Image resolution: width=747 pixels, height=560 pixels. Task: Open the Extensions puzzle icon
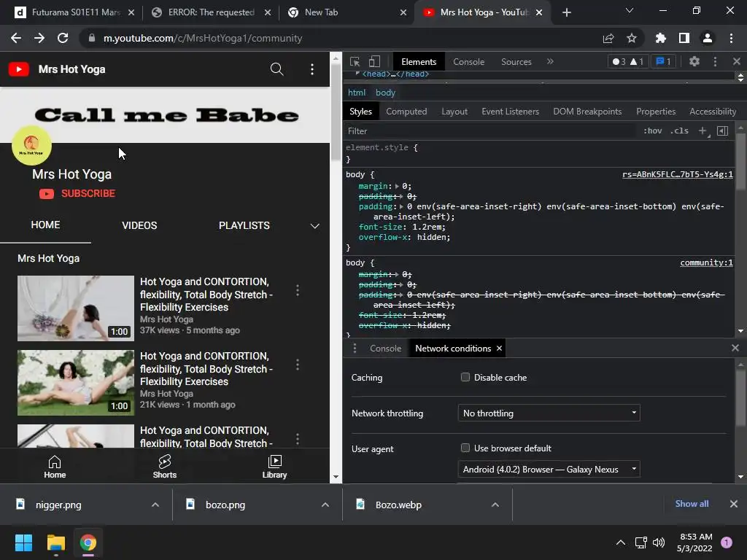[x=661, y=38]
